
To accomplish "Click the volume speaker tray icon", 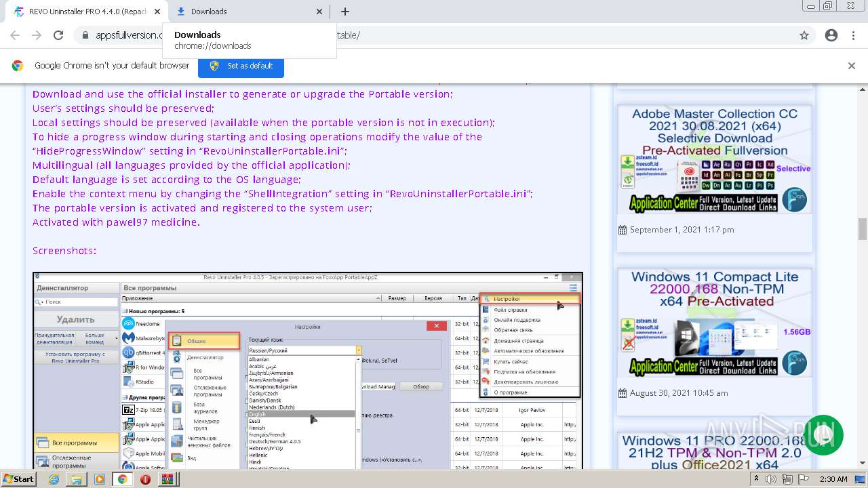I will 771,479.
